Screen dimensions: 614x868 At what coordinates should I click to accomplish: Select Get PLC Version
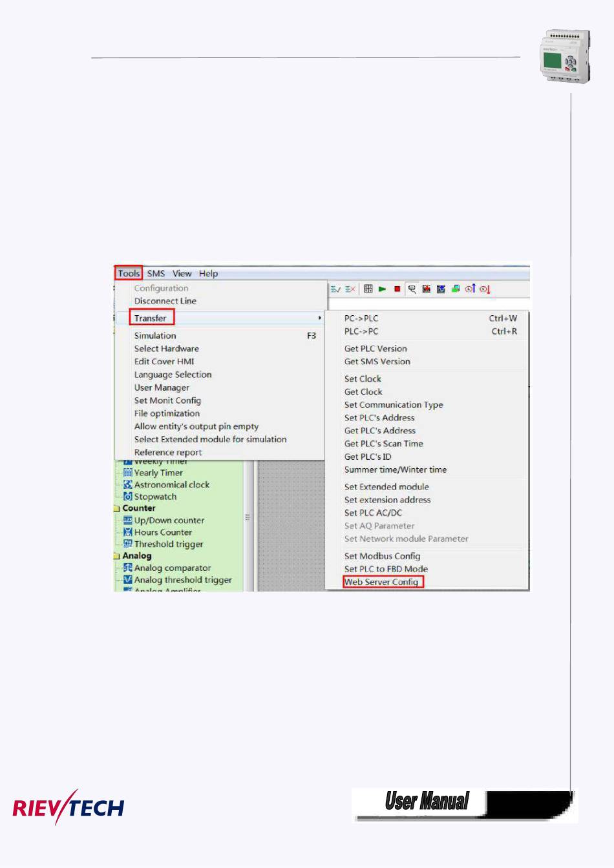pos(376,349)
